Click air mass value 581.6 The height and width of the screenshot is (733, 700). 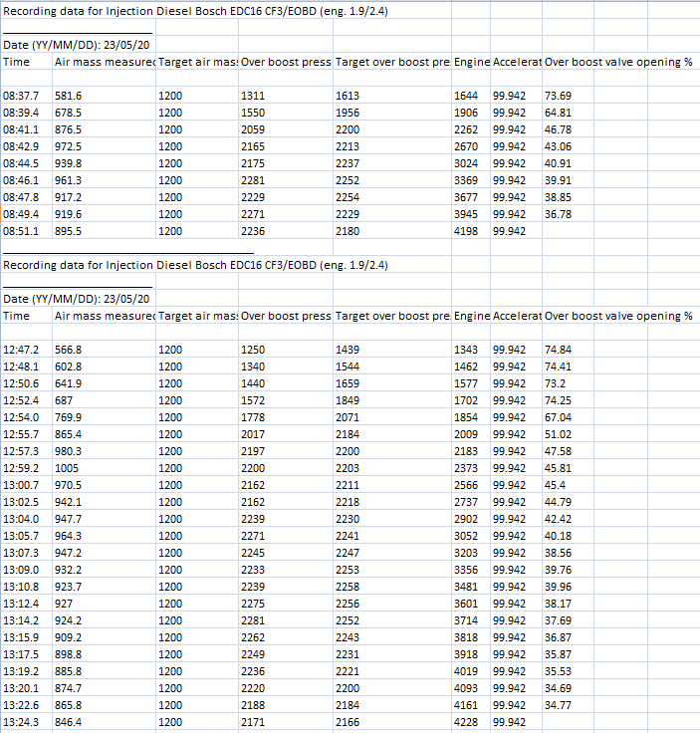tap(69, 96)
